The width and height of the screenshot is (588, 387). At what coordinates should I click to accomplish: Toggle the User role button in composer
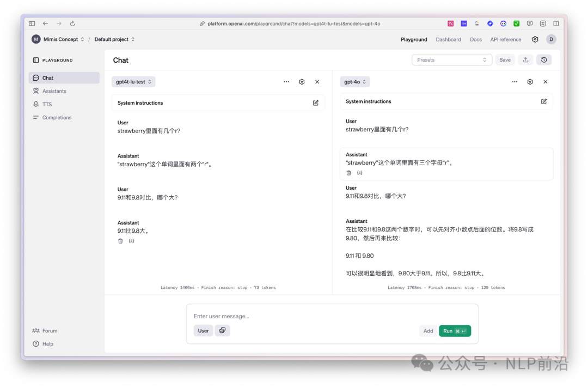[203, 331]
